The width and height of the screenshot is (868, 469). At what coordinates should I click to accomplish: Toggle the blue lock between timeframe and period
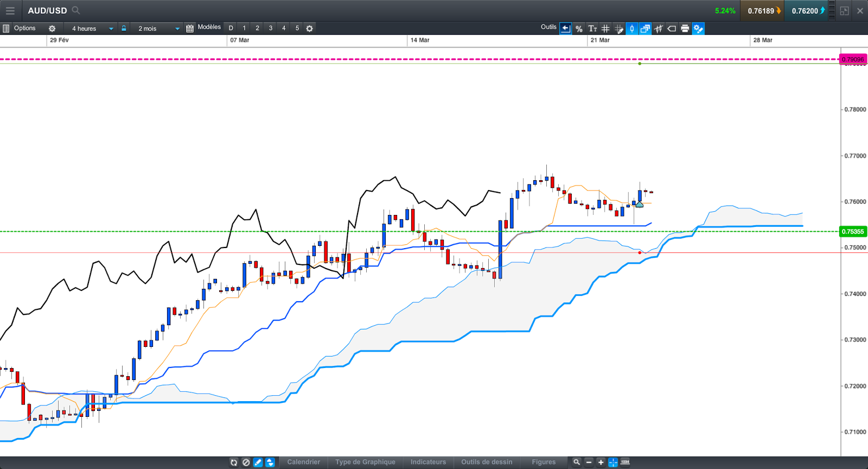124,28
